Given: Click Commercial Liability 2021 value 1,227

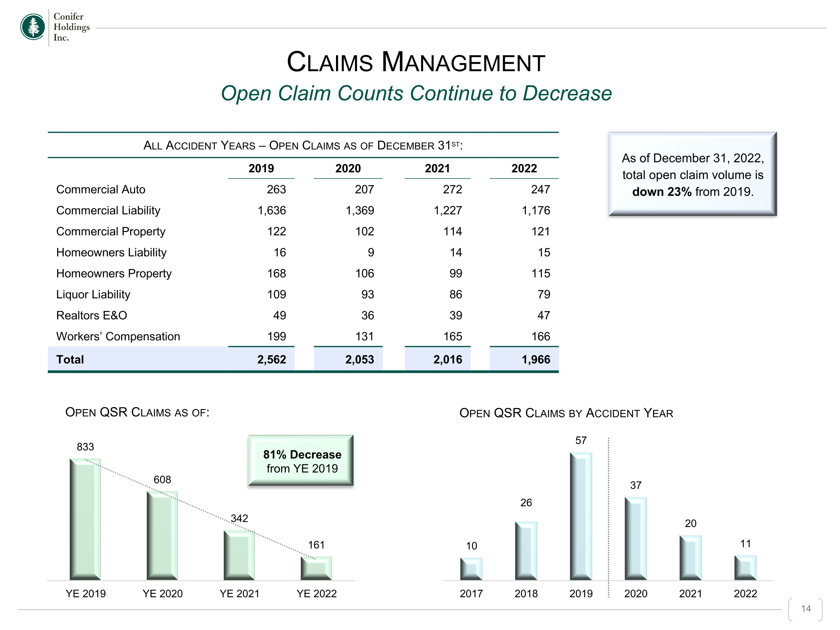Looking at the screenshot, I should pos(448,211).
